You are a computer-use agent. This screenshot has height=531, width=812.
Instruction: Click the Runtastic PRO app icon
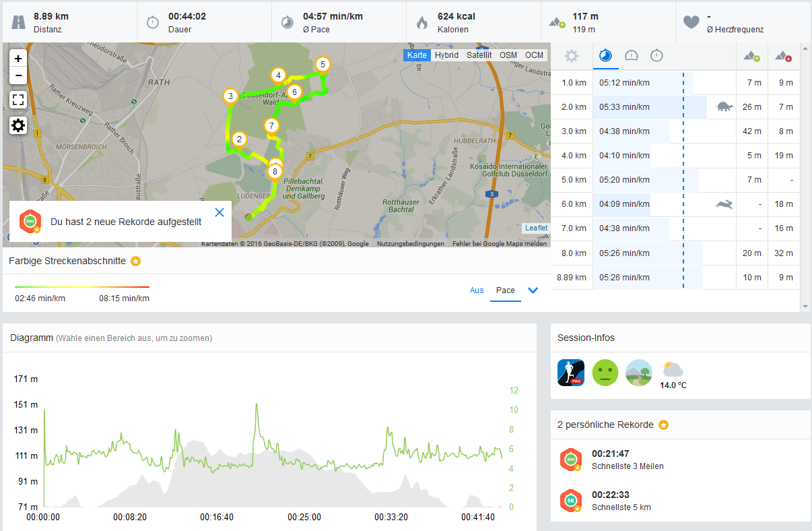pyautogui.click(x=571, y=373)
